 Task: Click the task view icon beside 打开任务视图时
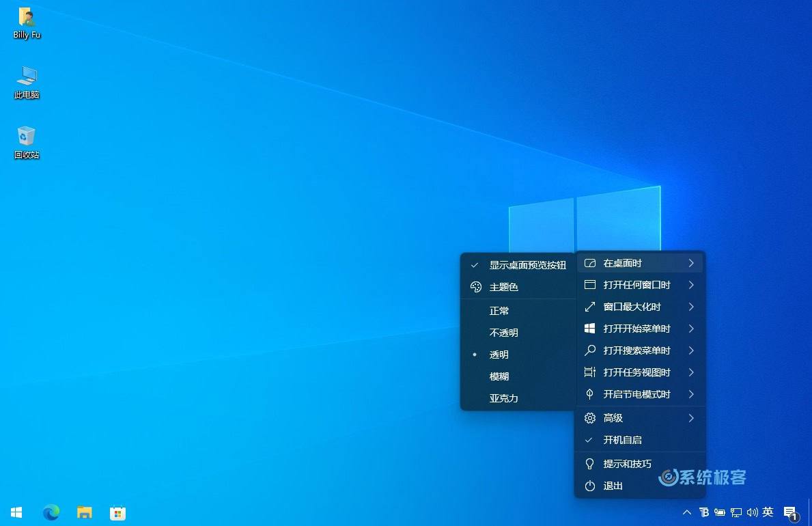590,372
